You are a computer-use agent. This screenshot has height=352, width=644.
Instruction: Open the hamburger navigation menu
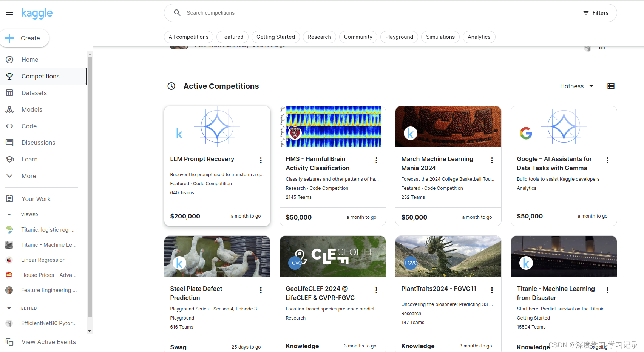click(9, 13)
